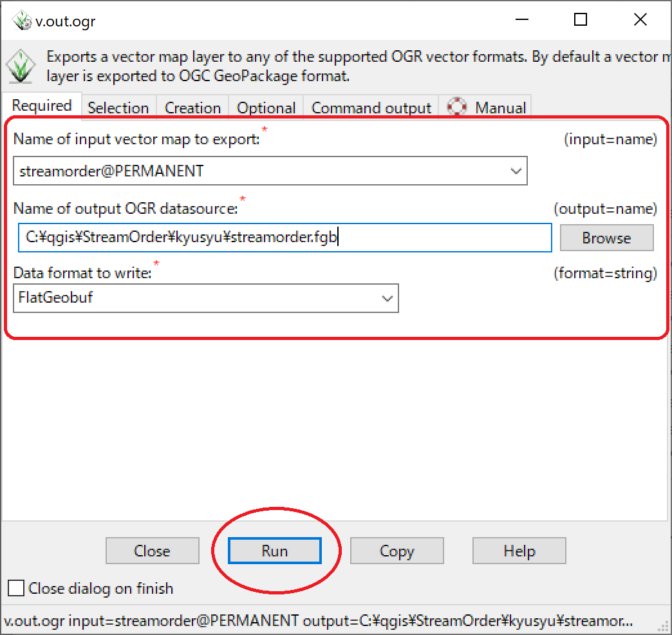Click the GRASS icon in the title bar
Image resolution: width=672 pixels, height=635 pixels.
[x=21, y=20]
